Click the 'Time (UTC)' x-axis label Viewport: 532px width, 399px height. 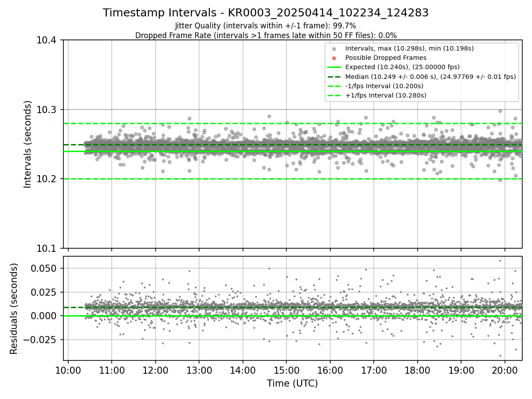click(x=292, y=383)
